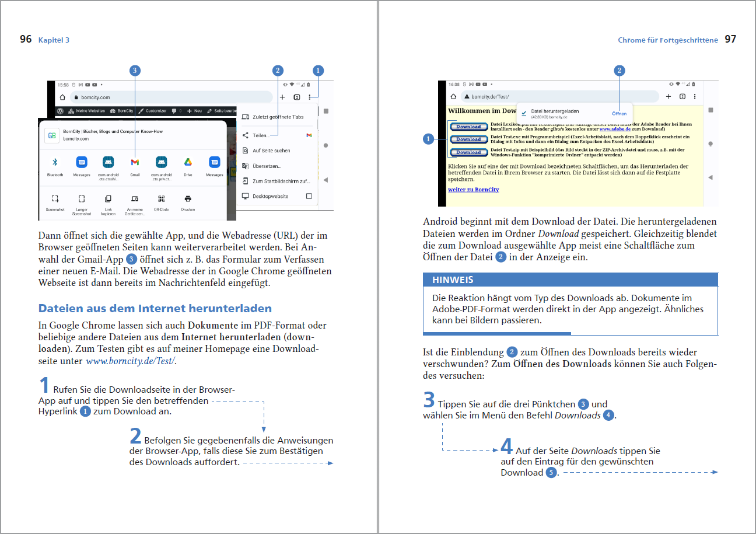Tap home icon beside borncity.de/Test/ address

[x=453, y=97]
